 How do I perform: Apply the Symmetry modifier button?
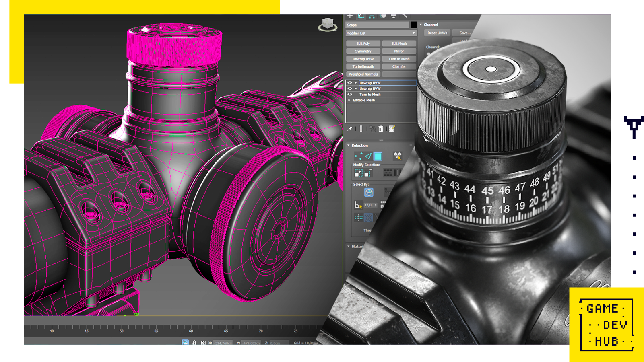[x=363, y=51]
